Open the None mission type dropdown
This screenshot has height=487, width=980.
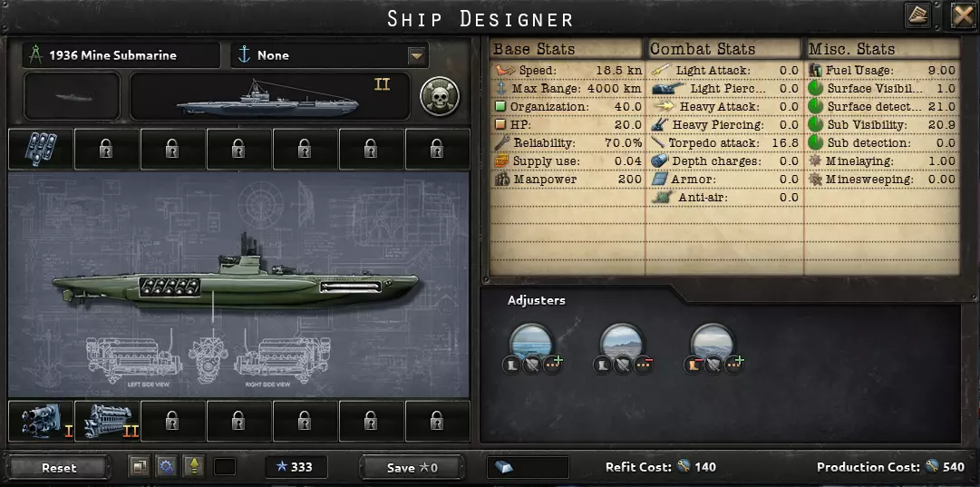[330, 55]
